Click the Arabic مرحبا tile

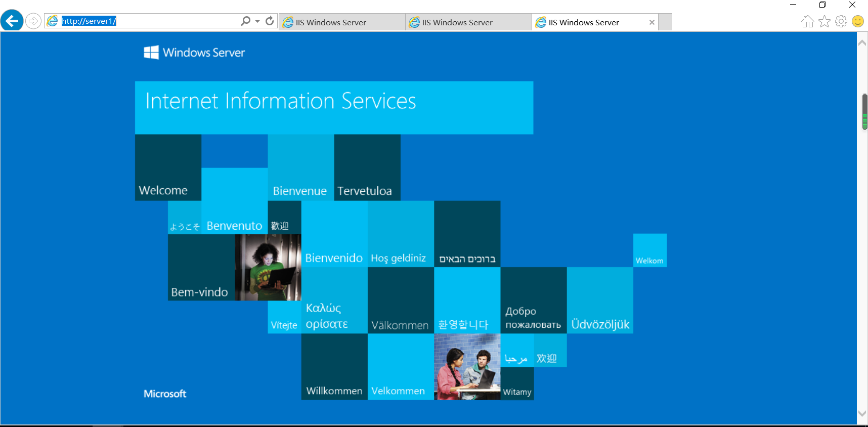pos(517,350)
